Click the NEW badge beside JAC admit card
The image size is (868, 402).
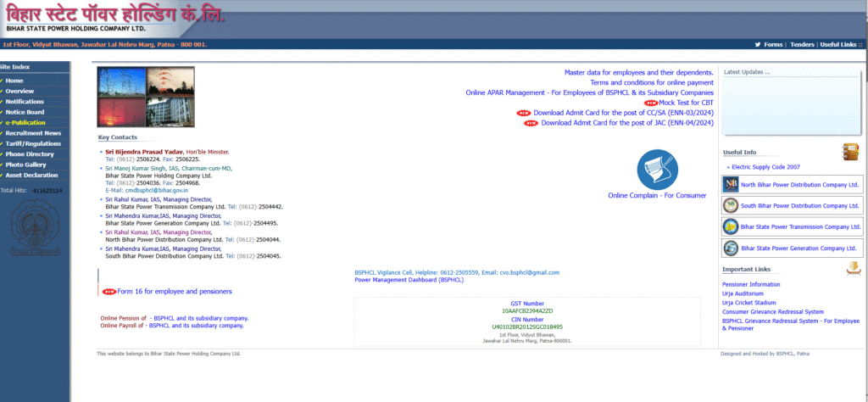click(x=531, y=124)
